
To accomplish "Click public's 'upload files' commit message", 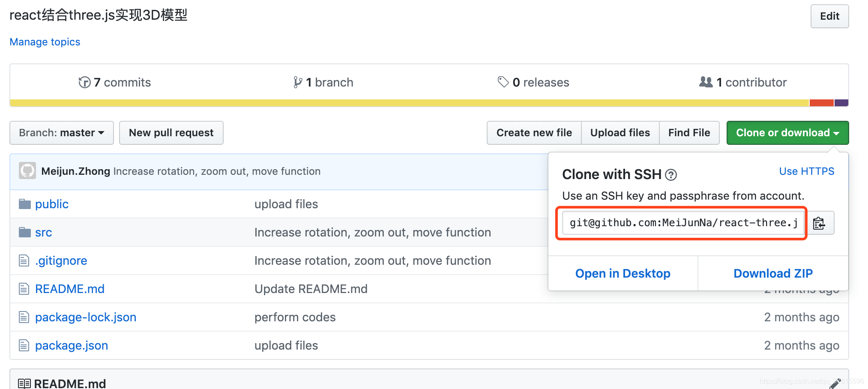I will 286,204.
